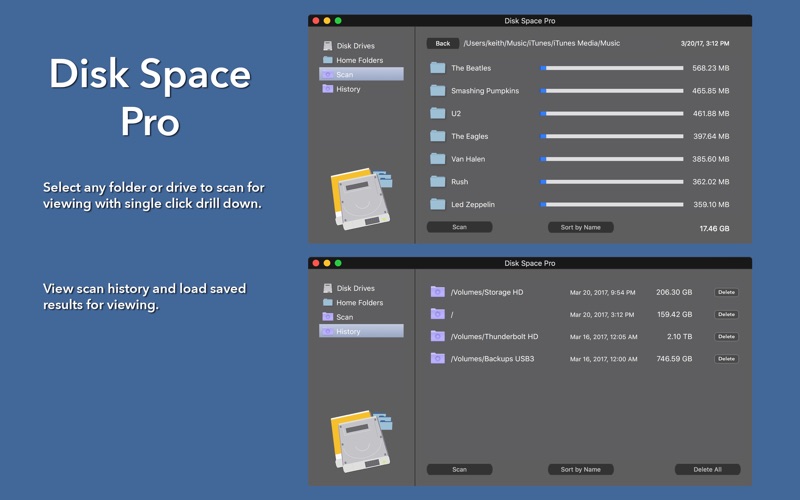Click the Led Zeppelin size bar
Image resolution: width=800 pixels, height=500 pixels.
612,205
